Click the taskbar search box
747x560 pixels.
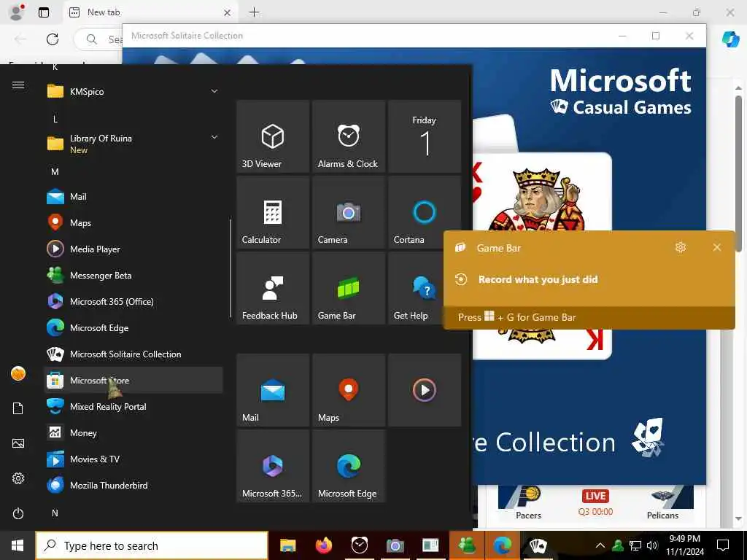pyautogui.click(x=152, y=545)
